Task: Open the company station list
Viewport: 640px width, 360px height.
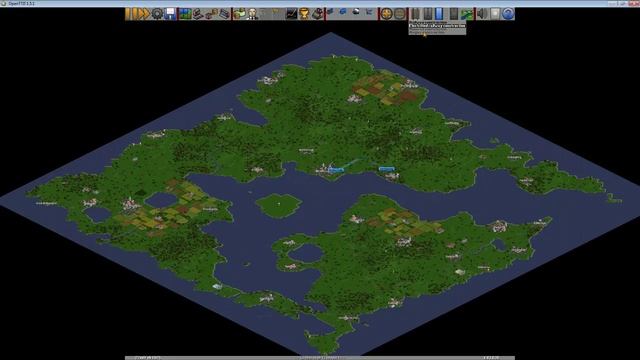Action: (x=224, y=14)
